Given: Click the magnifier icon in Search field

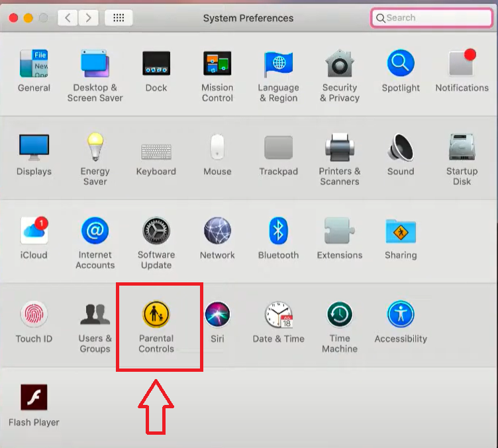Looking at the screenshot, I should click(381, 18).
